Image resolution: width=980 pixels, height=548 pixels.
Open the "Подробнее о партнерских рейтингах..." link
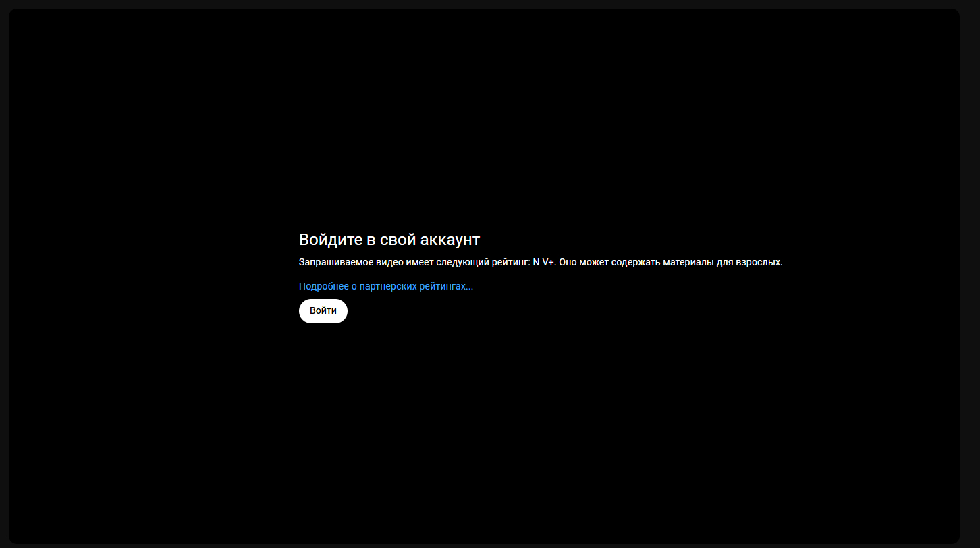pyautogui.click(x=385, y=286)
